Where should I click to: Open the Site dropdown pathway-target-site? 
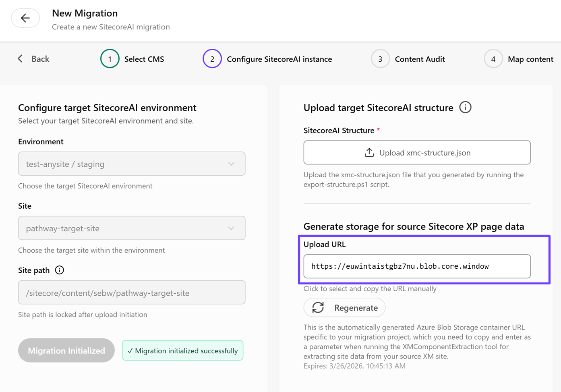(x=132, y=228)
